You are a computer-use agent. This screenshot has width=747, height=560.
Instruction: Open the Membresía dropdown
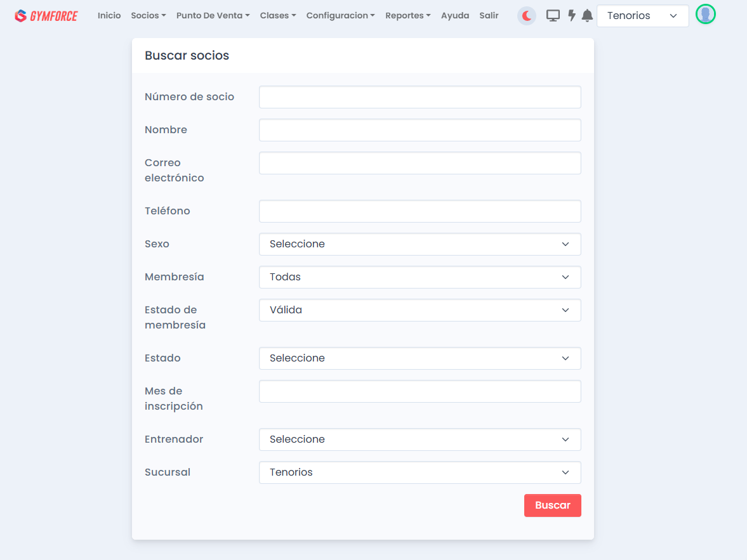pos(420,277)
